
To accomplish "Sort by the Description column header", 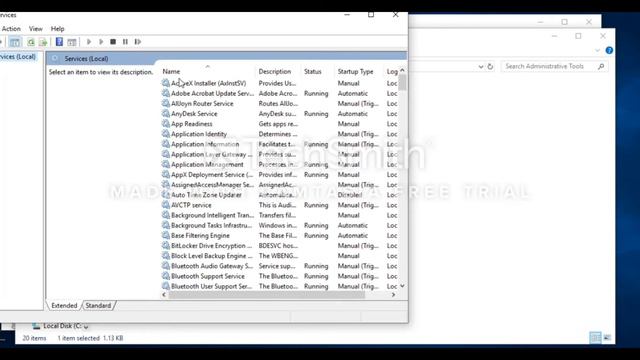I will click(x=278, y=71).
